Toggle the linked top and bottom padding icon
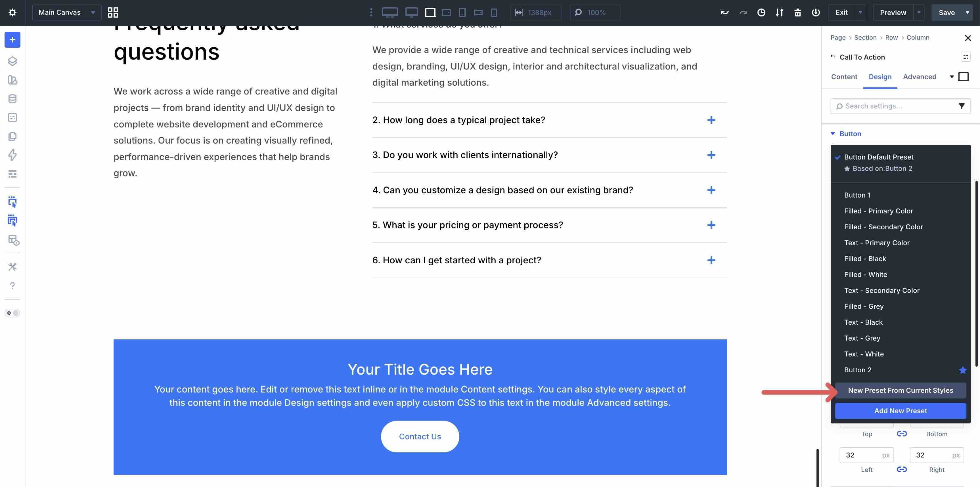The width and height of the screenshot is (980, 487). coord(902,434)
